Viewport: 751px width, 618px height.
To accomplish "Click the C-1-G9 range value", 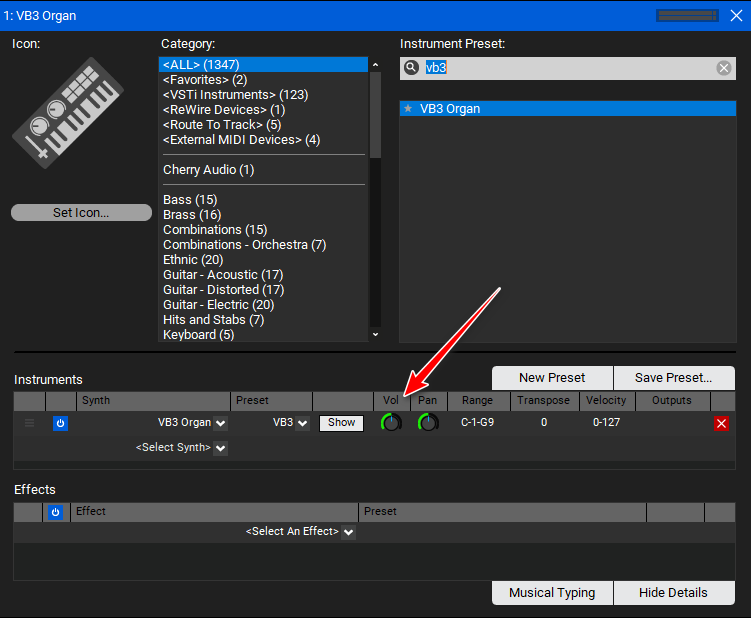I will tap(478, 423).
